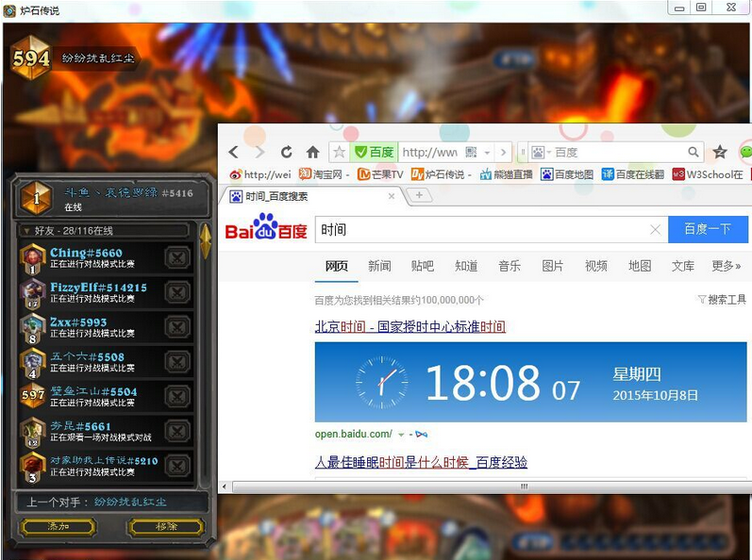Switch to 知道 search tab
752x560 pixels.
click(466, 266)
